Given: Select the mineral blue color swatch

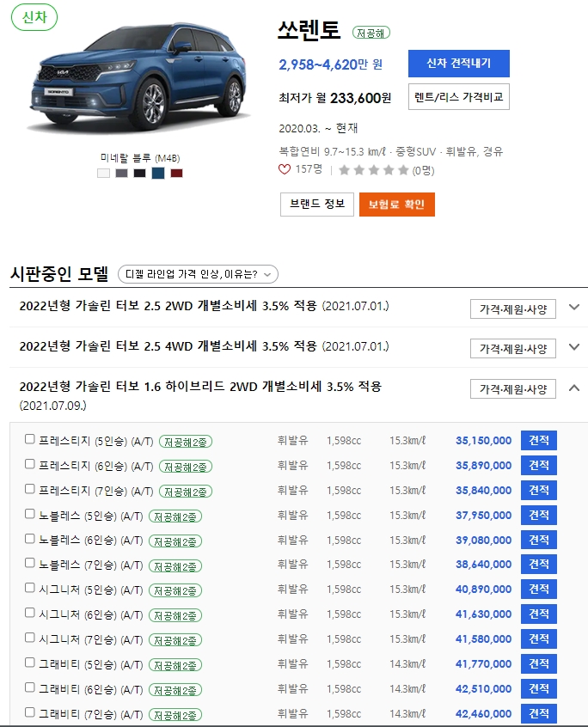Looking at the screenshot, I should [158, 174].
